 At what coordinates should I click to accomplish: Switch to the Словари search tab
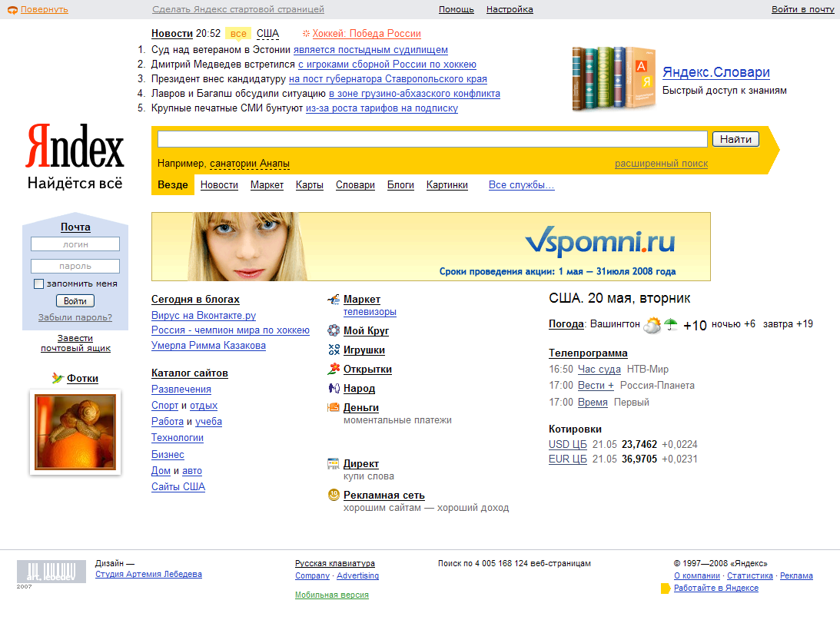coord(355,184)
